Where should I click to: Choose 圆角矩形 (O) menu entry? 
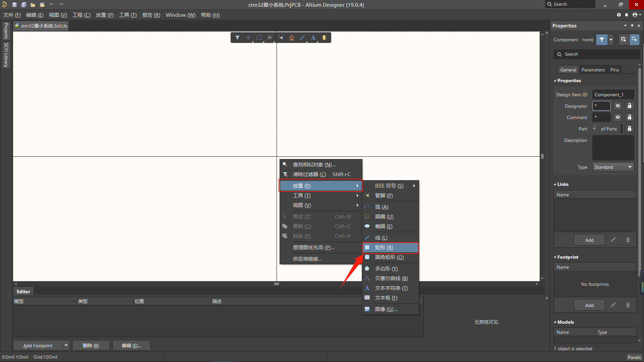coord(390,257)
